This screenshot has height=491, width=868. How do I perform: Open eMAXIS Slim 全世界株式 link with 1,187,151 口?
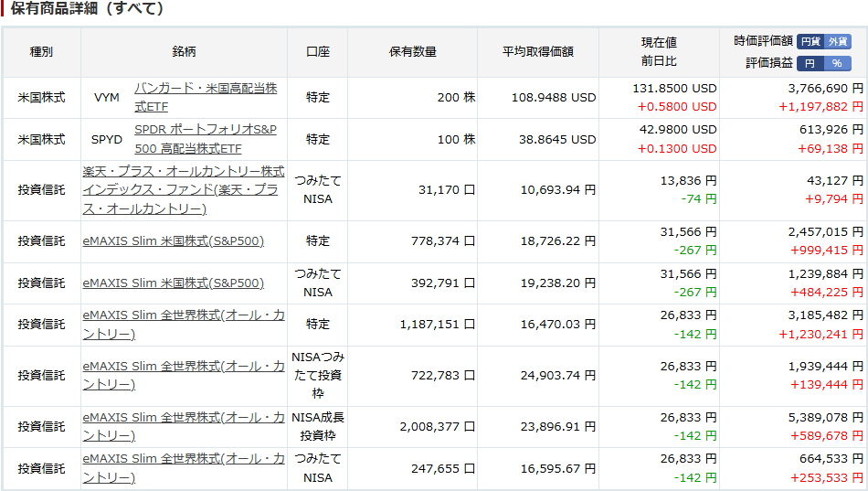[x=184, y=325]
